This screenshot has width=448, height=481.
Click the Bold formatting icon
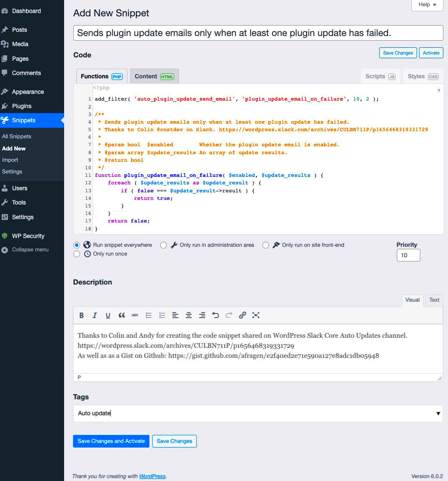pos(81,315)
